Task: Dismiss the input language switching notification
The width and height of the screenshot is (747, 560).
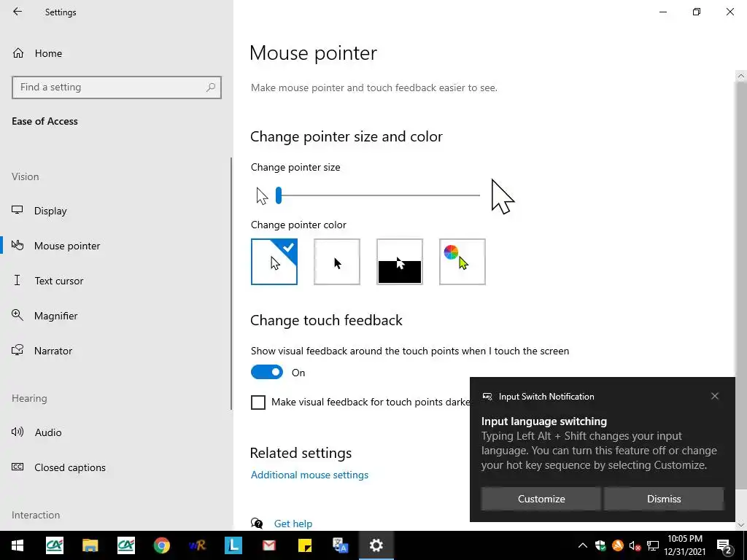Action: (x=664, y=499)
